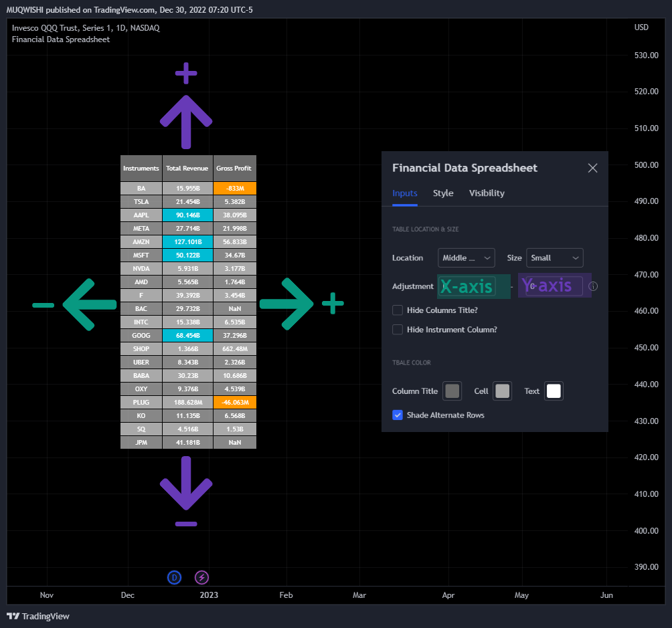Click the orange -46.063M cell
Viewport: 672px width, 628px height.
click(x=234, y=402)
